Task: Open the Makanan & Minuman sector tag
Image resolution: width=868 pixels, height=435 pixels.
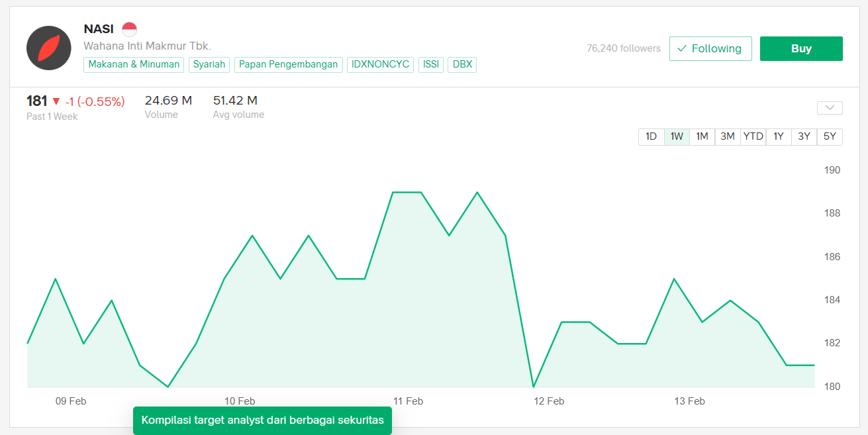Action: [x=134, y=64]
